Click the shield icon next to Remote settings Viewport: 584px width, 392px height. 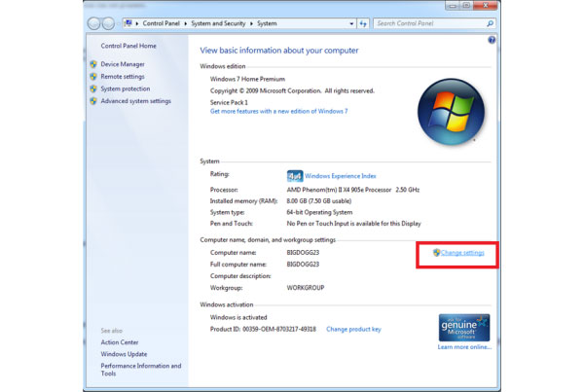(93, 76)
